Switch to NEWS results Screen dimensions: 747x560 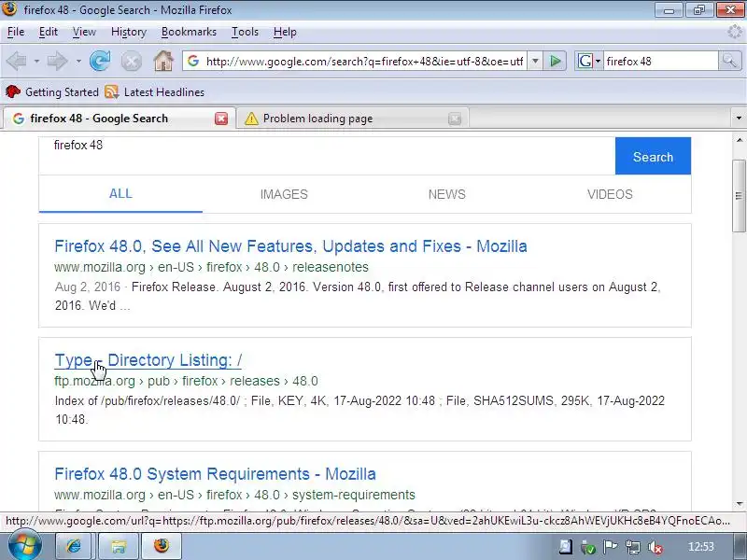click(x=447, y=194)
